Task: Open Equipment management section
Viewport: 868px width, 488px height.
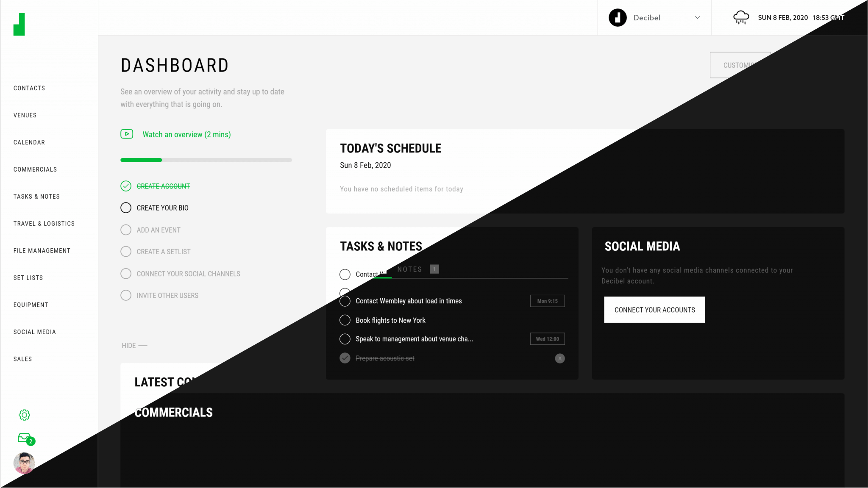Action: point(31,305)
